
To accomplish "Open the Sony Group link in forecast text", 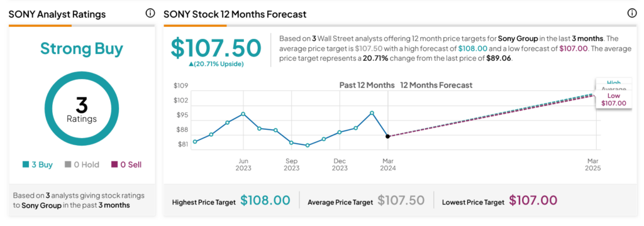I will tap(518, 38).
